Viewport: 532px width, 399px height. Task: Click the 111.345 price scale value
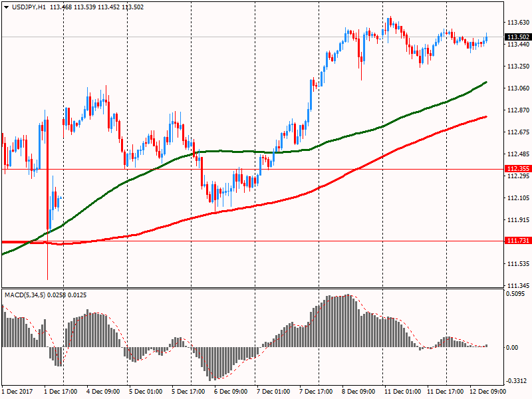(518, 286)
